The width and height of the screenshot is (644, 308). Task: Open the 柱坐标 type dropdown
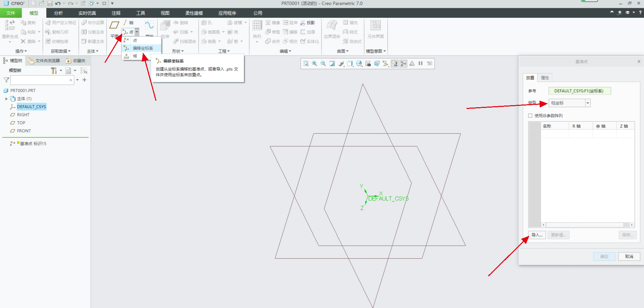588,103
